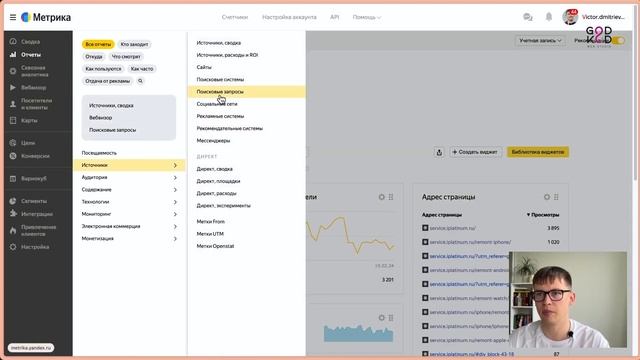
Task: Open Интеграции in the sidebar
Action: 36,214
